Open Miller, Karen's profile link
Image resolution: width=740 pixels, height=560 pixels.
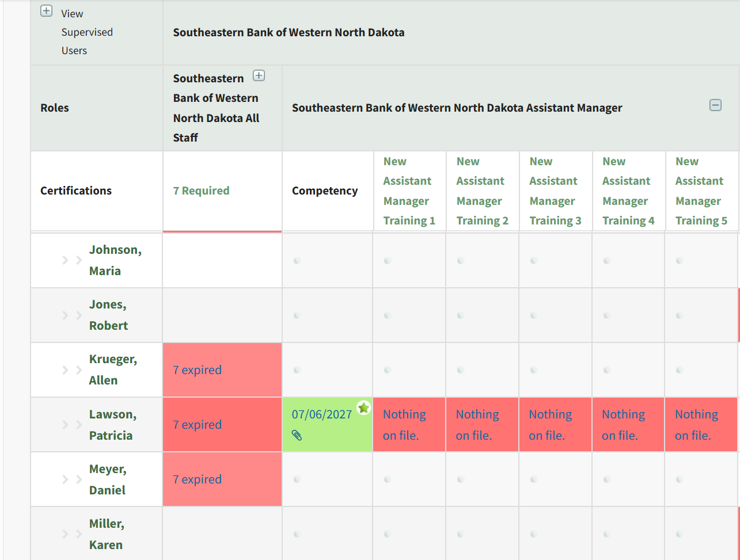point(107,534)
